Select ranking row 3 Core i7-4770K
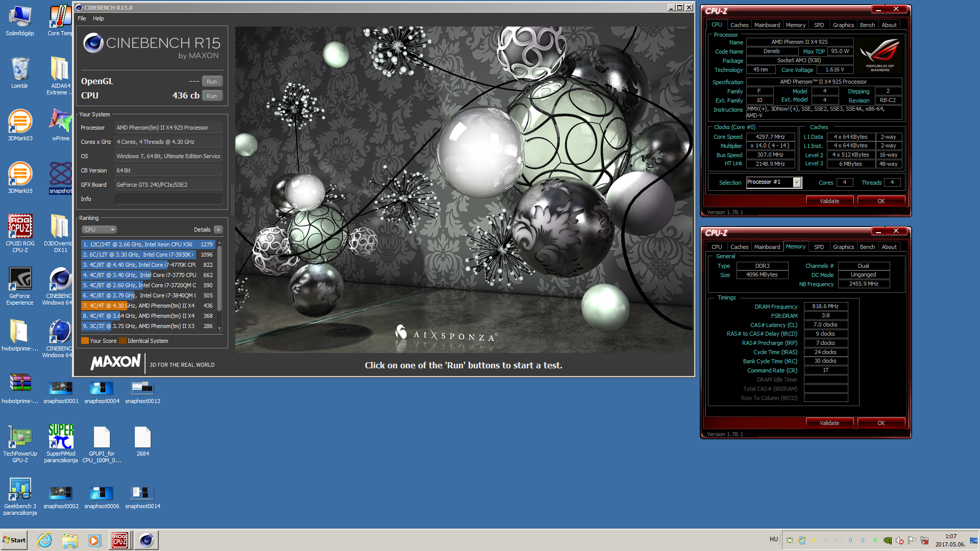Image resolution: width=980 pixels, height=551 pixels. [148, 265]
